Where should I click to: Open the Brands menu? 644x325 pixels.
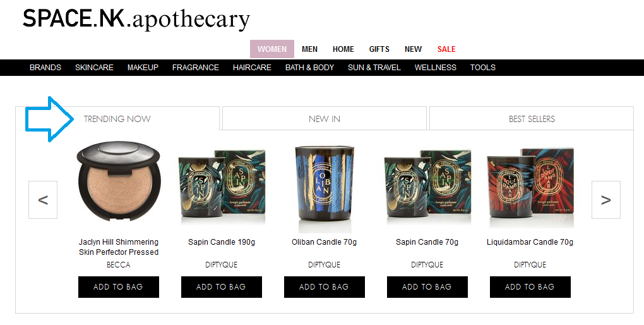(x=45, y=68)
